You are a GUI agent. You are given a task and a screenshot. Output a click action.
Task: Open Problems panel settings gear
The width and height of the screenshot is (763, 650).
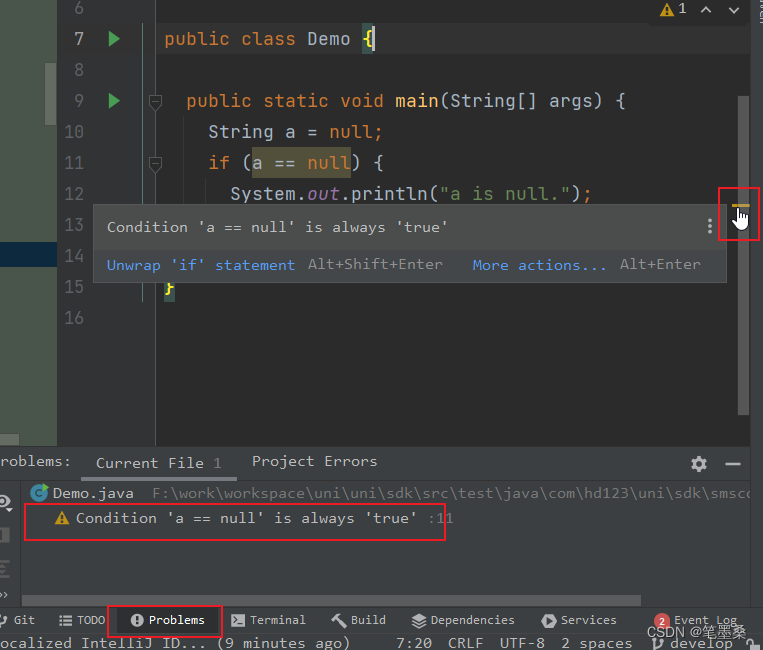(699, 464)
